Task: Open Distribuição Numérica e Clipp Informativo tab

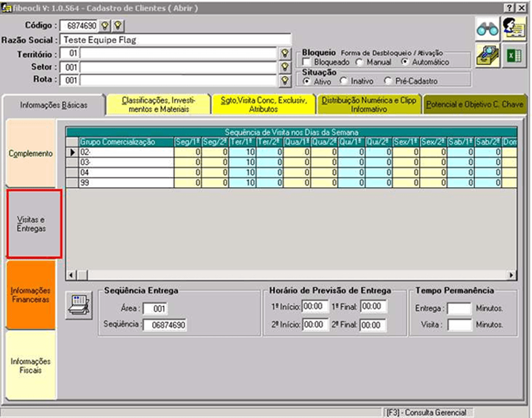Action: point(369,104)
